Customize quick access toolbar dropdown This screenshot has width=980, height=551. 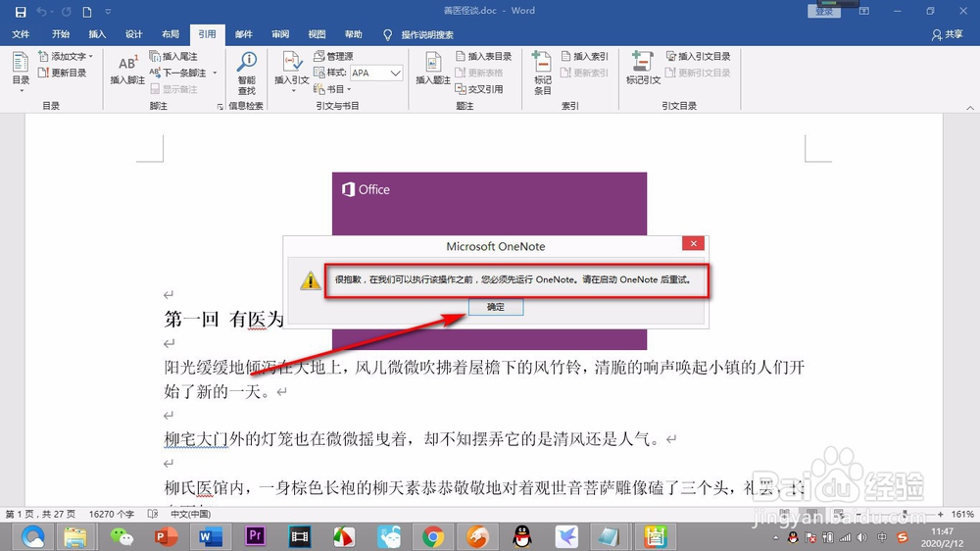108,11
